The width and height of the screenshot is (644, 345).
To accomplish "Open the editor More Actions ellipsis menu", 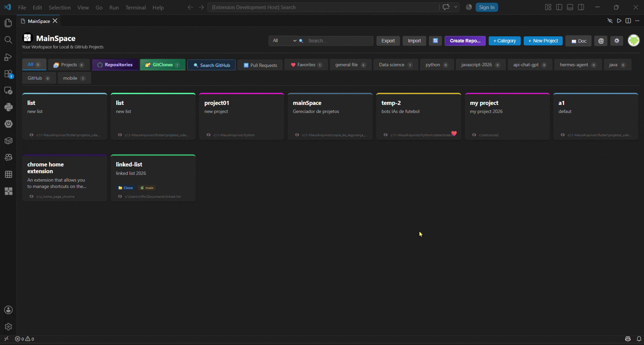I will coord(637,21).
